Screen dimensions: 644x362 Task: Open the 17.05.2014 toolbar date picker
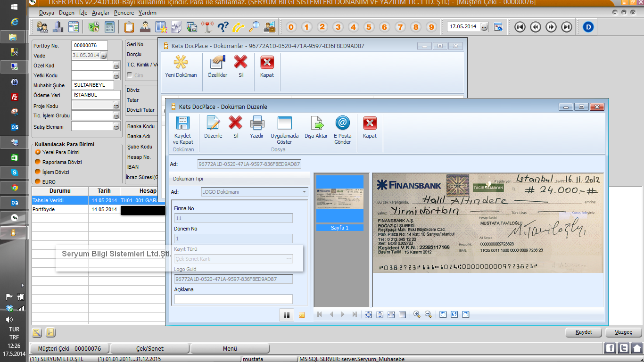(x=484, y=27)
